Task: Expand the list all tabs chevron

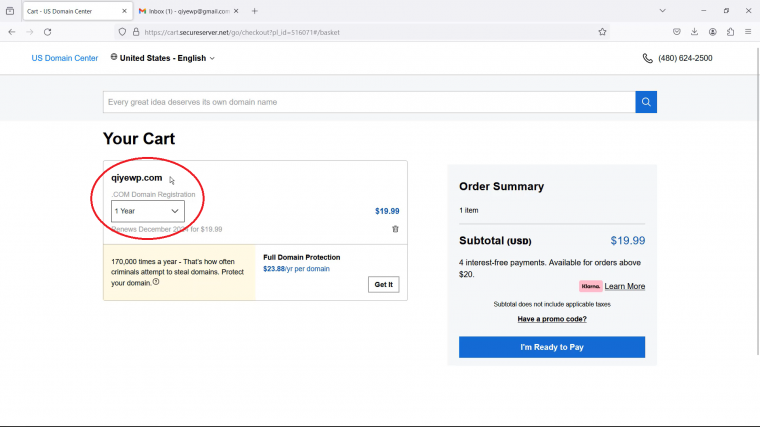Action: click(662, 11)
